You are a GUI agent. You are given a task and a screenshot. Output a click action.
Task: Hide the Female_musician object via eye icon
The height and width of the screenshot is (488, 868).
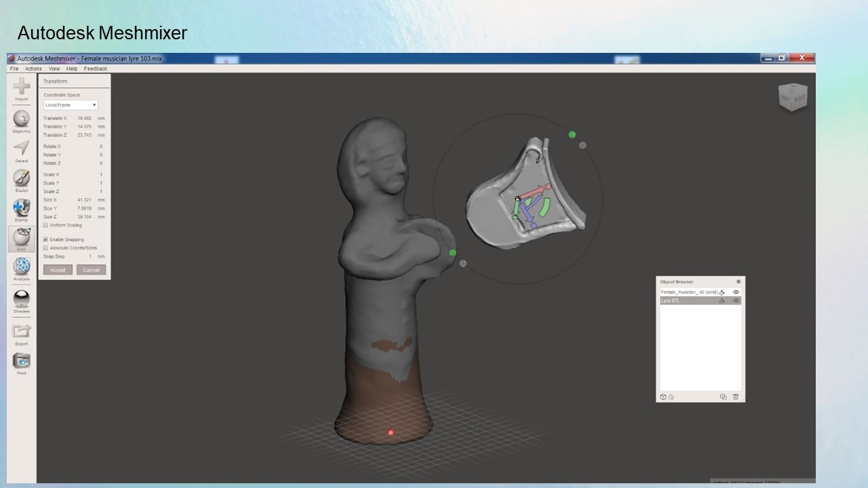pyautogui.click(x=736, y=292)
